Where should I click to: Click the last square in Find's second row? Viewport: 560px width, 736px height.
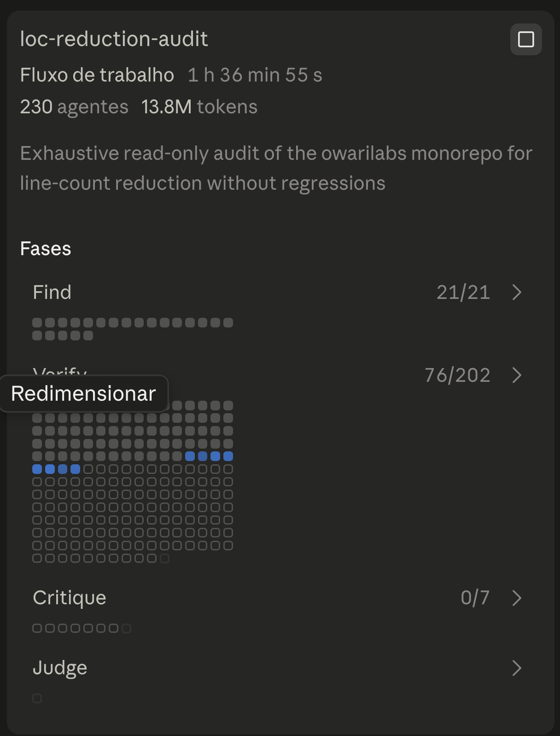88,336
